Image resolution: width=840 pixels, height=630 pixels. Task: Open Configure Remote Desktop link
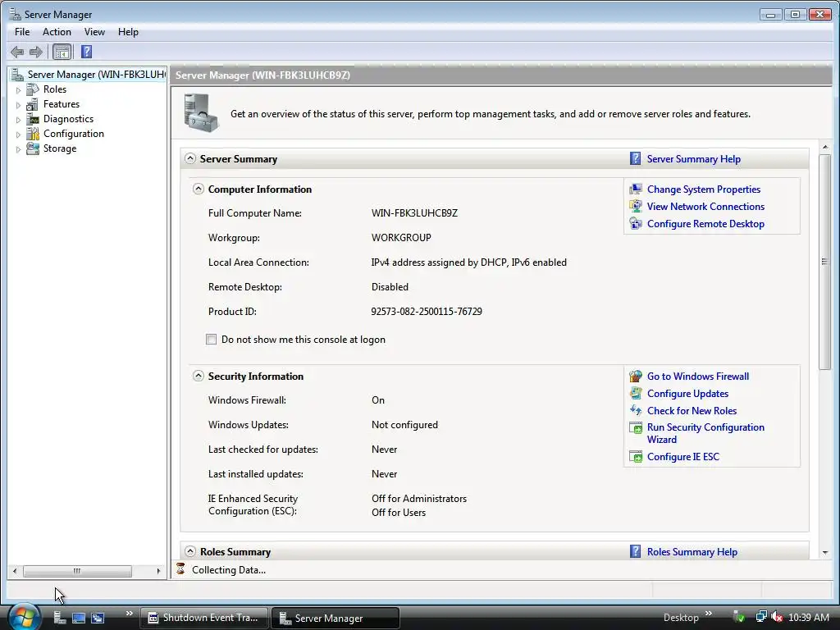705,223
